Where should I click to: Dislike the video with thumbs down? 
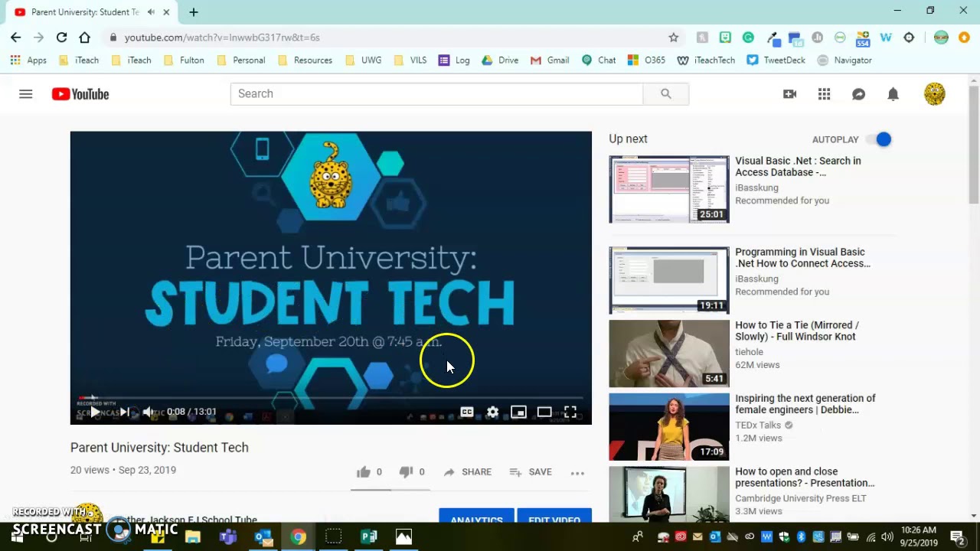pos(412,472)
